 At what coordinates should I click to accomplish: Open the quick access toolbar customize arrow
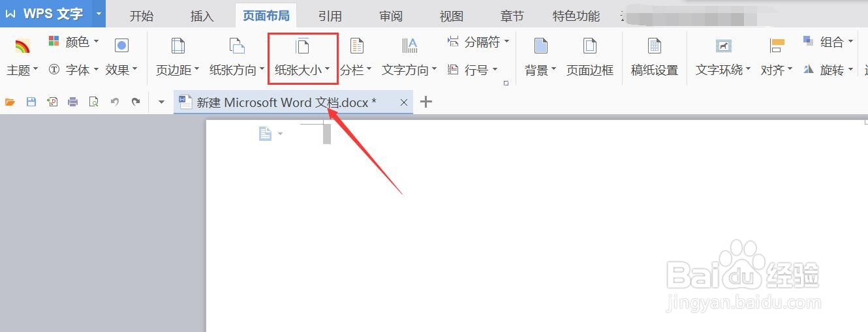pyautogui.click(x=161, y=102)
